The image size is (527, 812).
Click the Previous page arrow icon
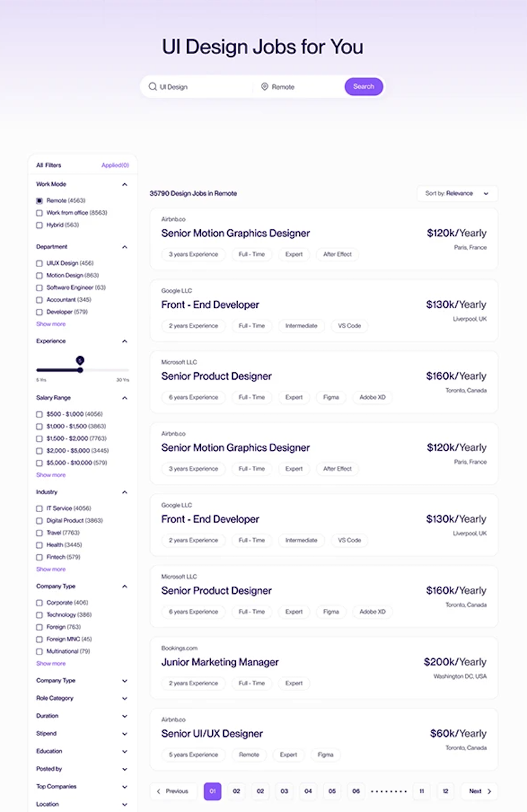[159, 791]
